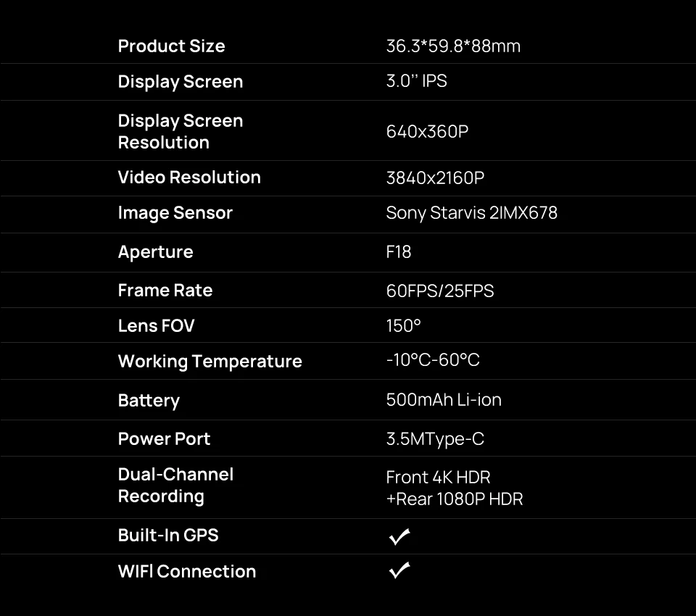Click the Sony Starvis 2IMX678 sensor text

(471, 213)
